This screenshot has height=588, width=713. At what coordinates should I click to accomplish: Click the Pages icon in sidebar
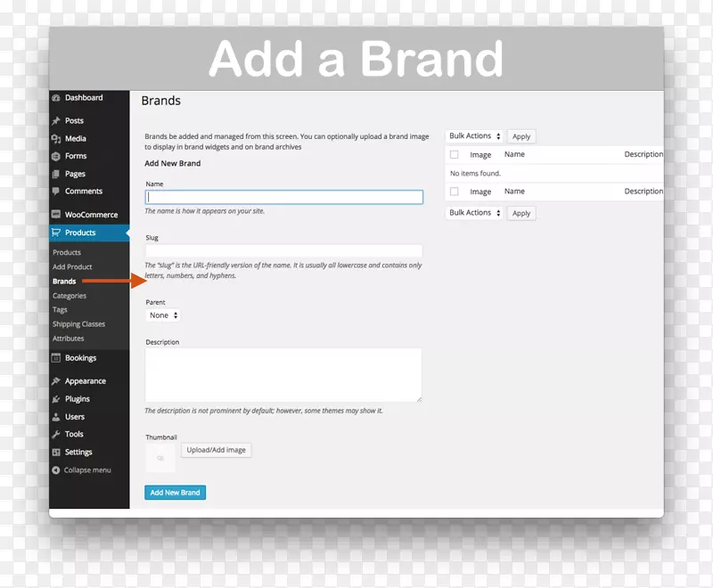[x=56, y=174]
